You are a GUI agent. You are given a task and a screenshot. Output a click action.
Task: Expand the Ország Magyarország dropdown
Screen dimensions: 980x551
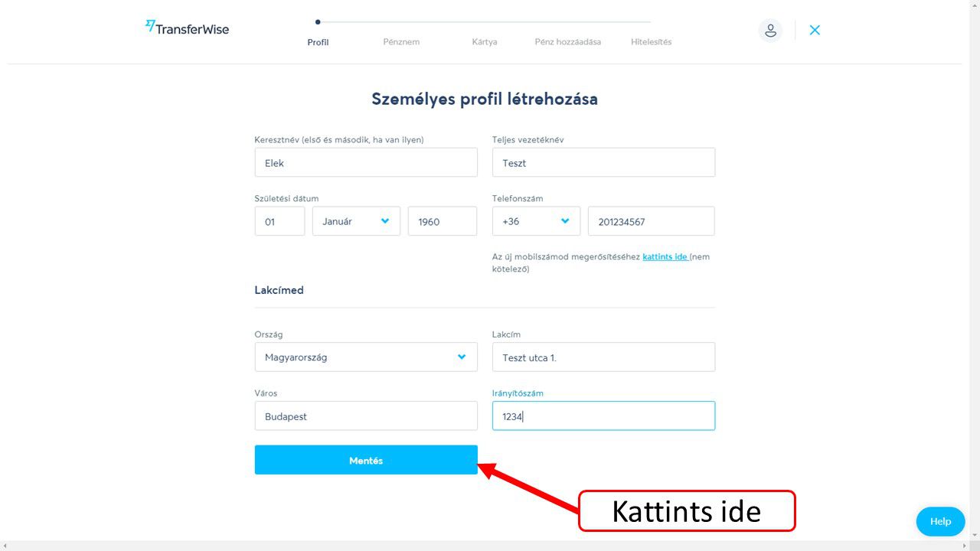(x=366, y=357)
